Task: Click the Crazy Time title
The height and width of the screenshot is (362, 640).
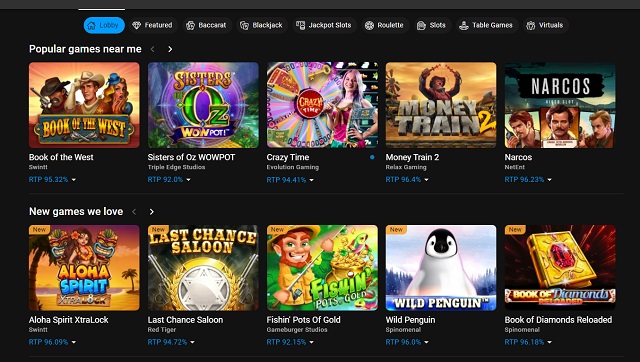Action: (288, 157)
